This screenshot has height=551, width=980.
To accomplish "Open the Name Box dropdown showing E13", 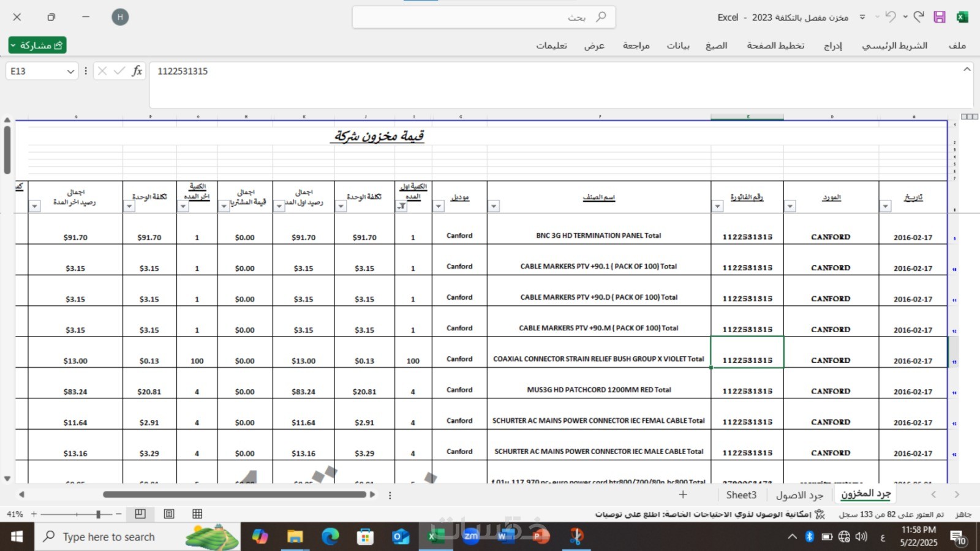I will point(70,72).
